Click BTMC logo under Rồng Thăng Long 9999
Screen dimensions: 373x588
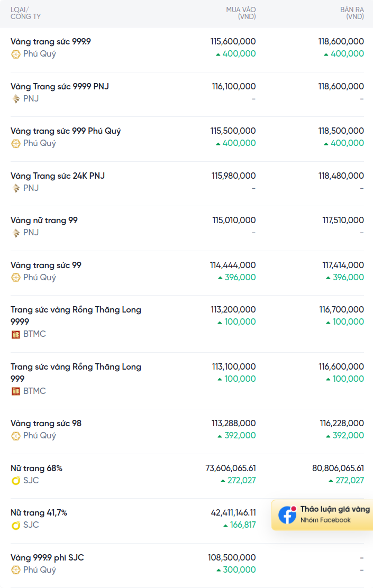16,335
